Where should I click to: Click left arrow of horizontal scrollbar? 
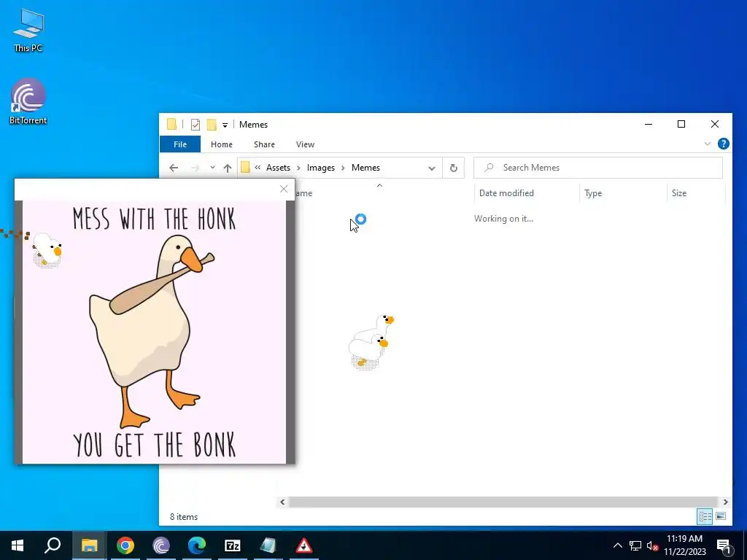[282, 502]
